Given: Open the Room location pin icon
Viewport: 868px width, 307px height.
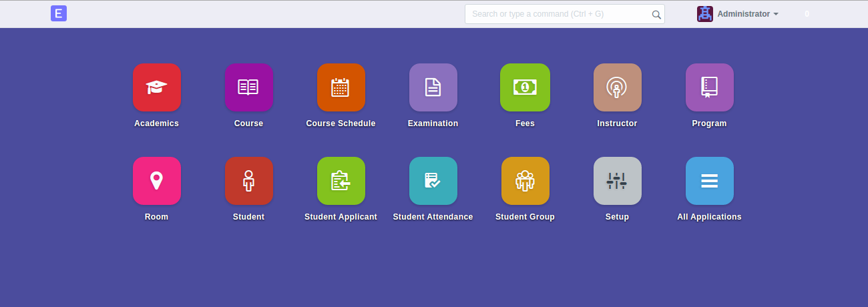Looking at the screenshot, I should [x=157, y=181].
